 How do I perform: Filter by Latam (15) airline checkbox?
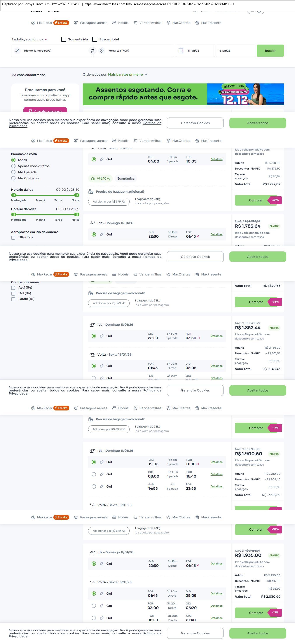[x=13, y=299]
